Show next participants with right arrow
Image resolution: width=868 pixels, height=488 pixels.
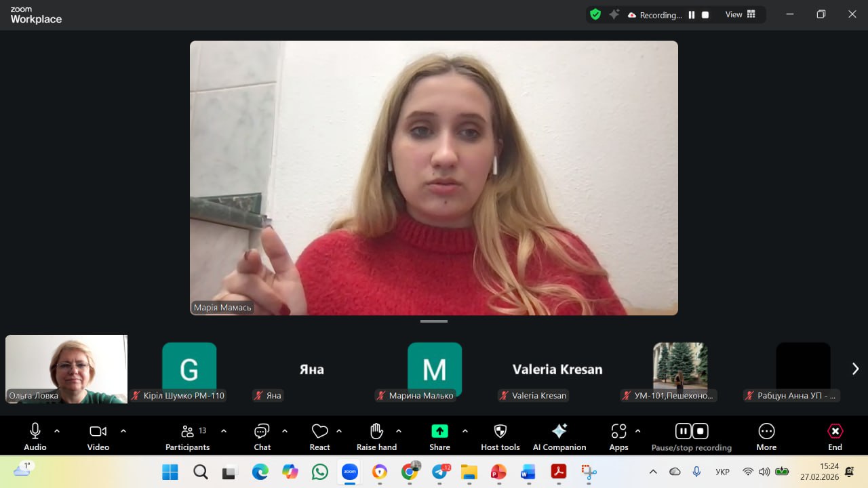pos(855,369)
